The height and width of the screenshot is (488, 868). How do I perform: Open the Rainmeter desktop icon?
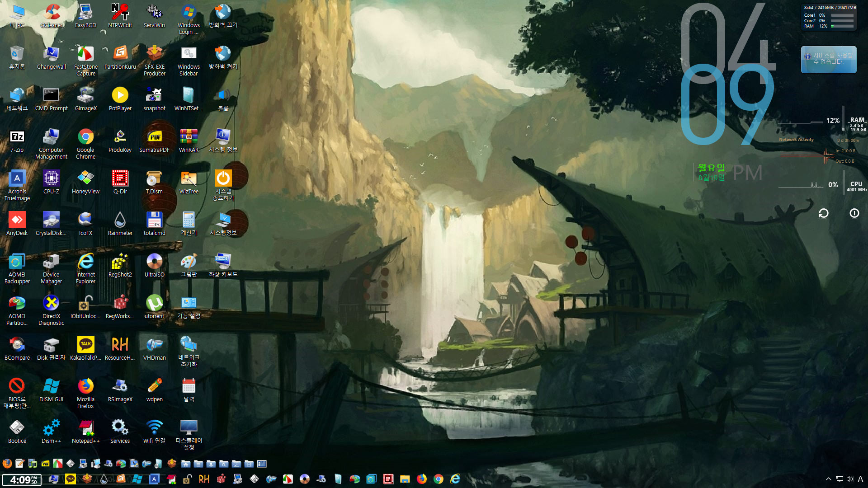(x=120, y=224)
